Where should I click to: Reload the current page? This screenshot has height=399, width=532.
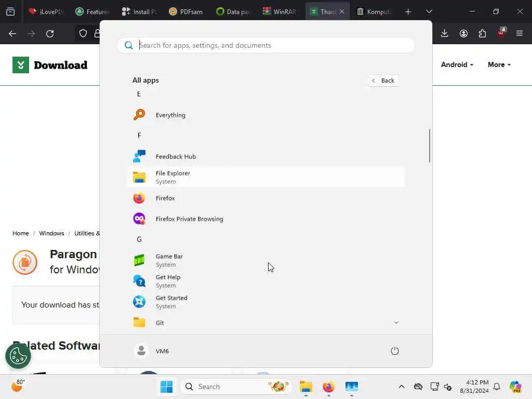[x=50, y=34]
